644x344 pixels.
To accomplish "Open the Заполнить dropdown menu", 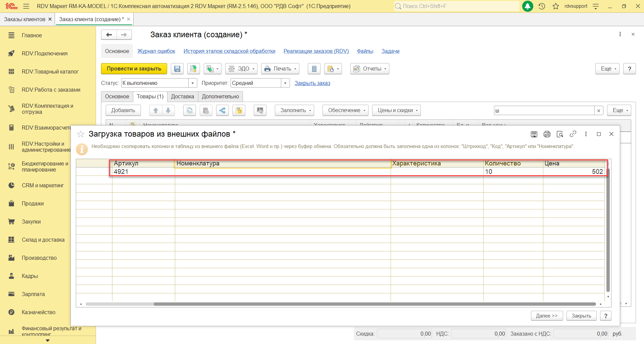I will point(294,110).
